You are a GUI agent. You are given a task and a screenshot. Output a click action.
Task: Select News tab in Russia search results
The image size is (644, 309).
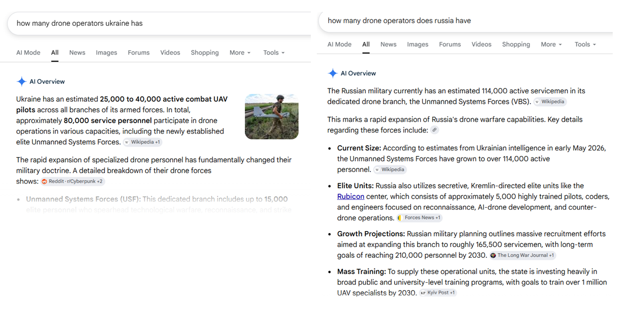(x=388, y=44)
